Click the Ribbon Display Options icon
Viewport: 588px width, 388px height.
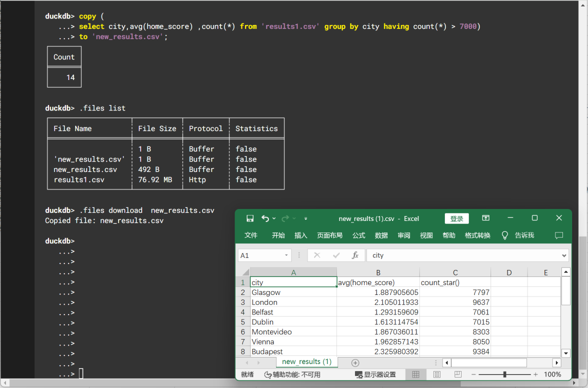click(x=485, y=218)
